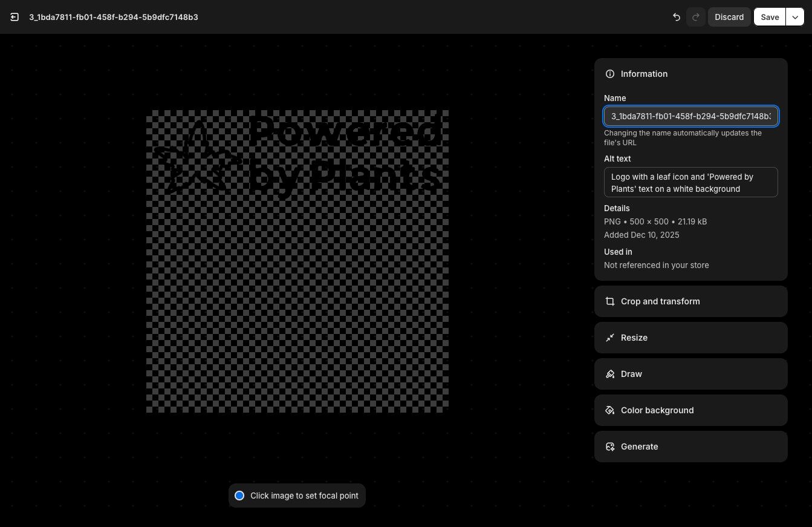This screenshot has width=812, height=527.
Task: Click the Undo arrow icon
Action: (x=677, y=17)
